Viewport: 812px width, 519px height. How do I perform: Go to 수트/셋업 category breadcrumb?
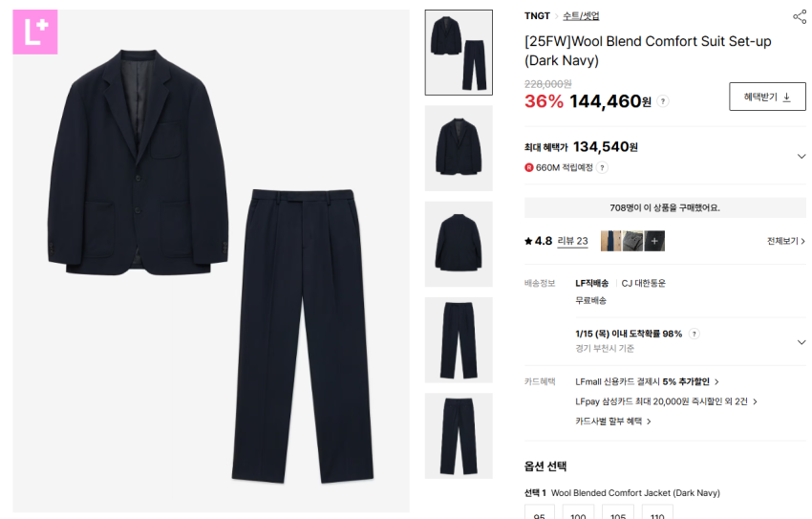click(581, 16)
